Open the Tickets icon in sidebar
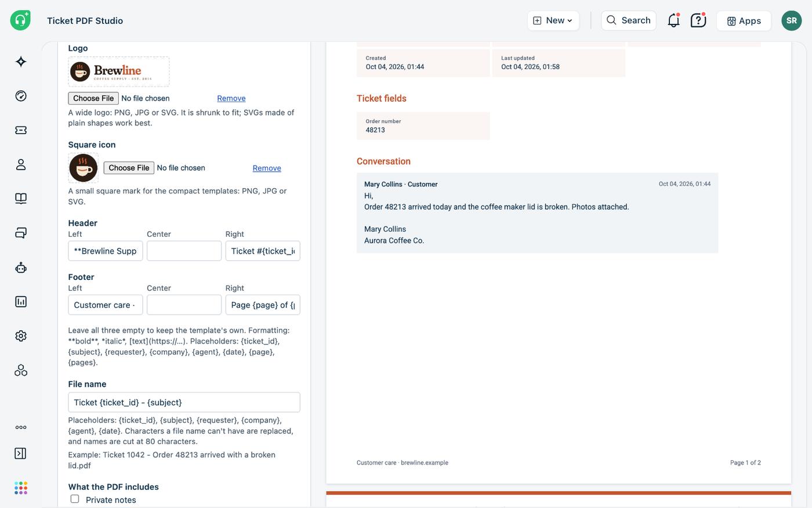 pos(21,130)
